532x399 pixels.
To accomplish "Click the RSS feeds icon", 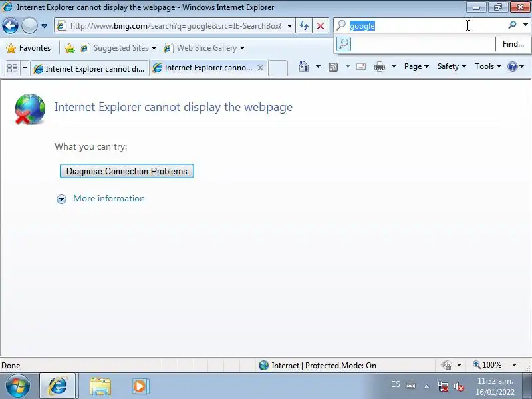I will click(333, 67).
